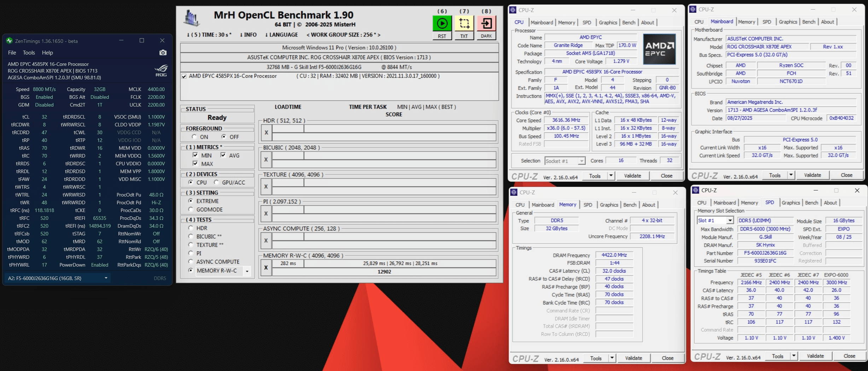Click the X icon beside MEMORY R-W-C result row

click(266, 268)
